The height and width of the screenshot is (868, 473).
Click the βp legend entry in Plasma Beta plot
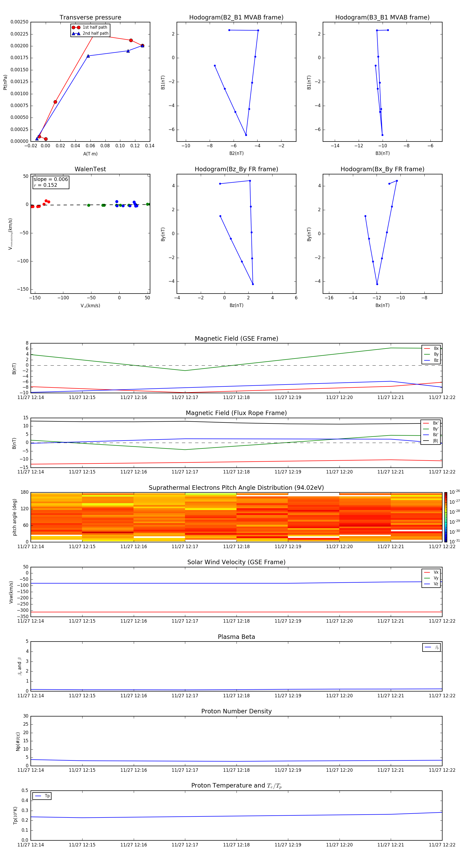click(x=432, y=647)
